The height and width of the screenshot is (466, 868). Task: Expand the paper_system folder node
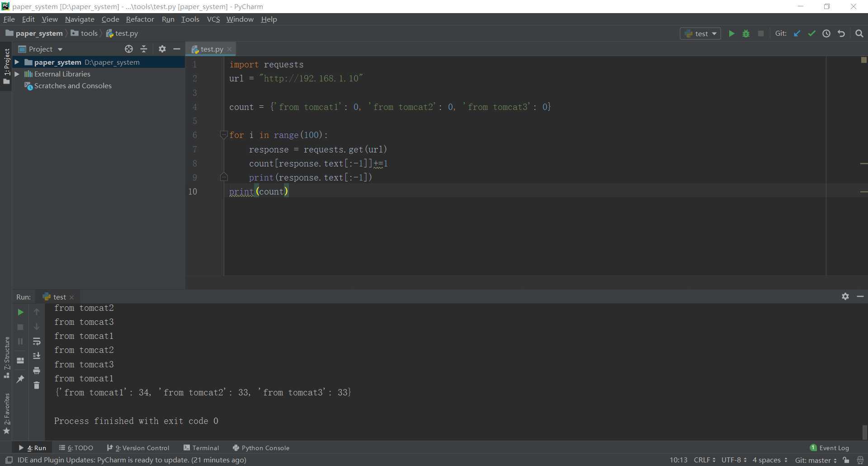[x=17, y=62]
